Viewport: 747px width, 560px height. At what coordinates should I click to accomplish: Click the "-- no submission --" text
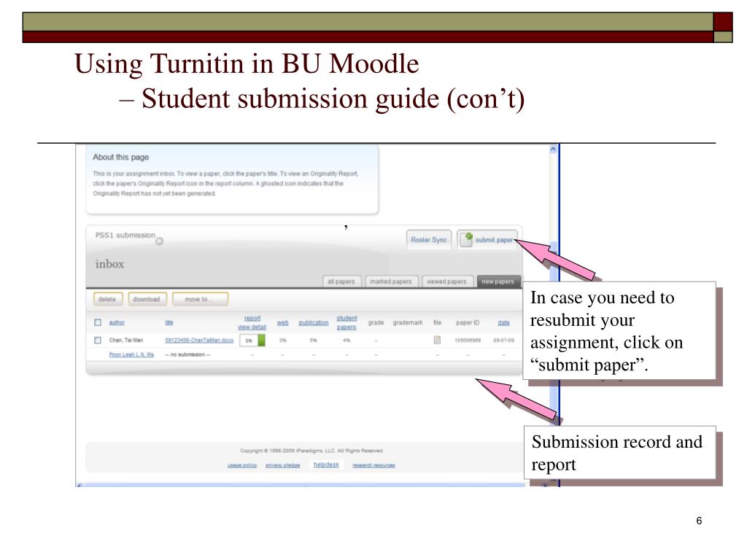187,354
